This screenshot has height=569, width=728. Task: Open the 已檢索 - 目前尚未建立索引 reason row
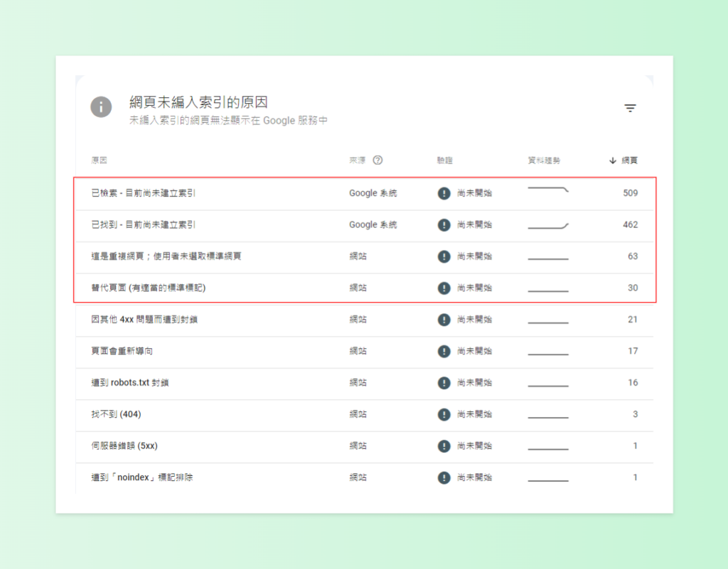(144, 193)
